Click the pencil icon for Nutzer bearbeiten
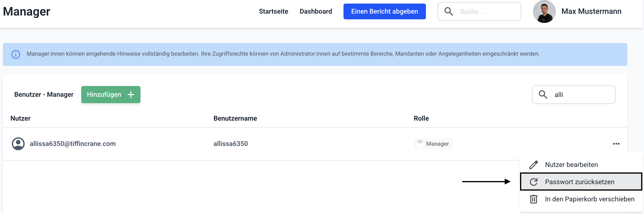644x214 pixels. pos(533,165)
